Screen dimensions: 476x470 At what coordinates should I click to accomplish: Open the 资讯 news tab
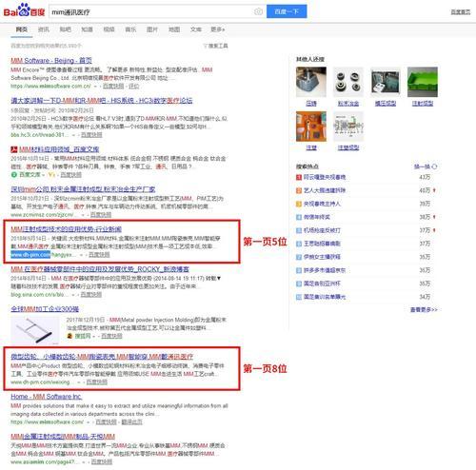click(x=44, y=29)
